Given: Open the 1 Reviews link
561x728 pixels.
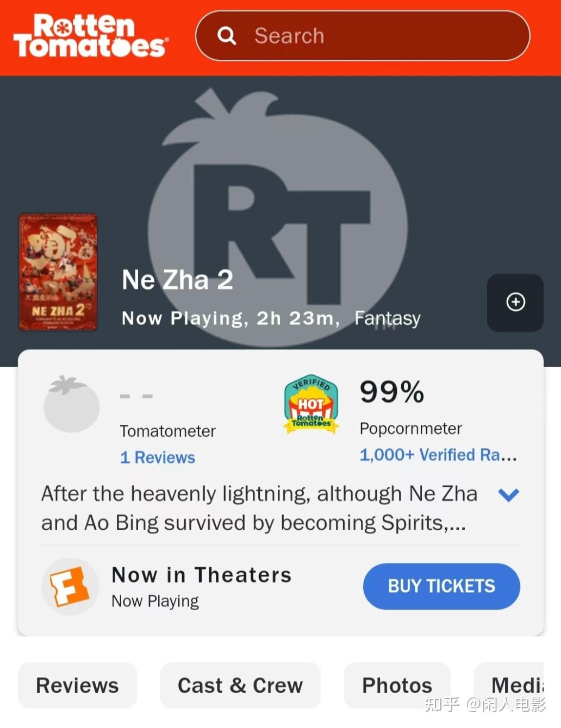Looking at the screenshot, I should [158, 457].
